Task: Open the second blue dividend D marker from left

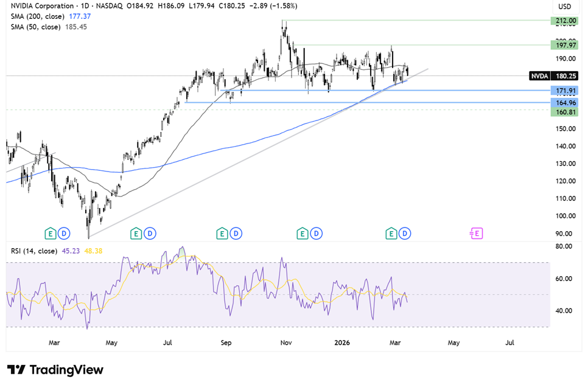Action: (150, 234)
